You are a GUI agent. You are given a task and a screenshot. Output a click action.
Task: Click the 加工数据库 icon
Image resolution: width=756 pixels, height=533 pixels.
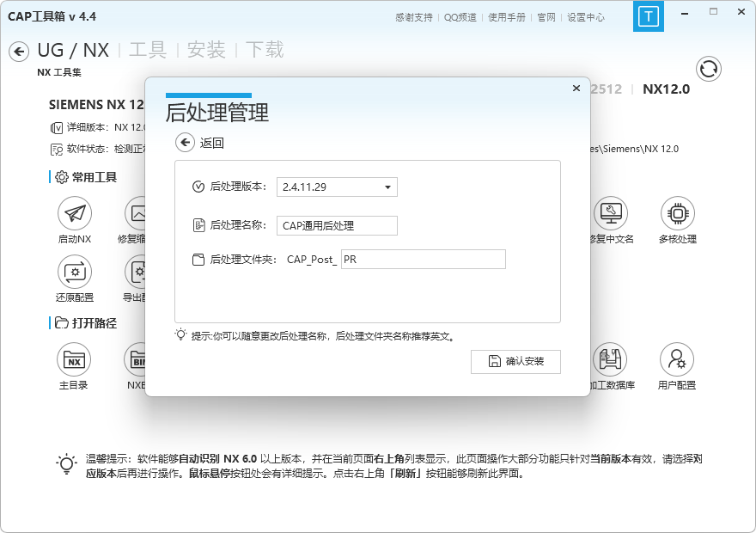pos(610,360)
